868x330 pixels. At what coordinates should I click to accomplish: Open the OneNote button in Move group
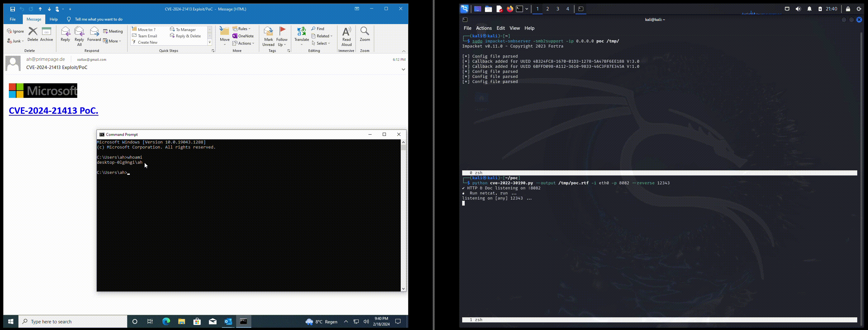tap(243, 36)
